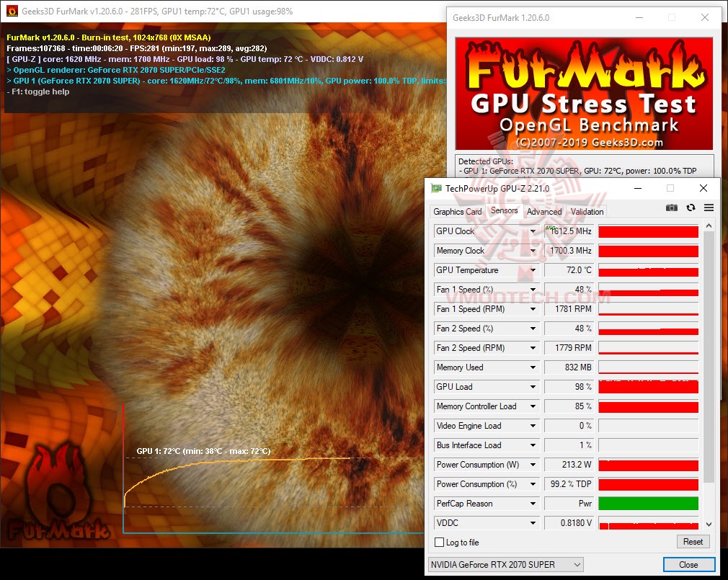728x580 pixels.
Task: Click the 1781 RPM fan value
Action: pyautogui.click(x=569, y=309)
